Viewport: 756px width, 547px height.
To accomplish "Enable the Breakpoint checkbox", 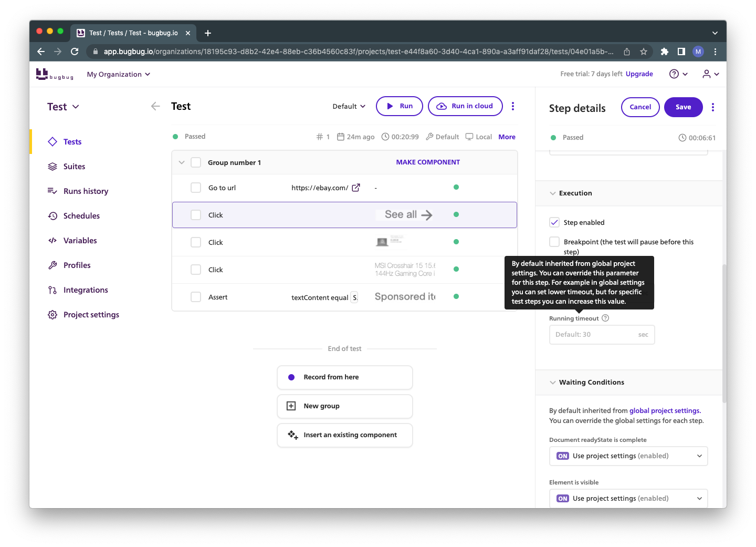I will [554, 242].
